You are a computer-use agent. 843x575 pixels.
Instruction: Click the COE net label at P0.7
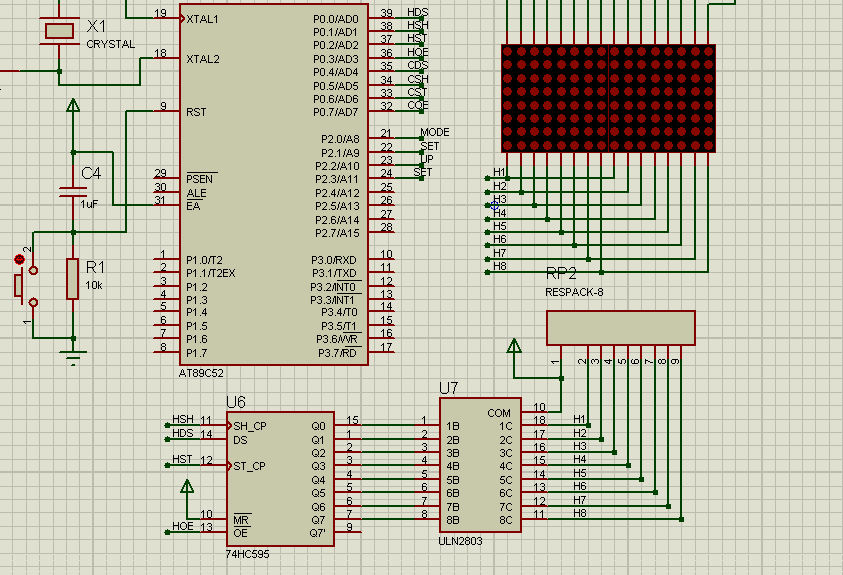coord(418,105)
